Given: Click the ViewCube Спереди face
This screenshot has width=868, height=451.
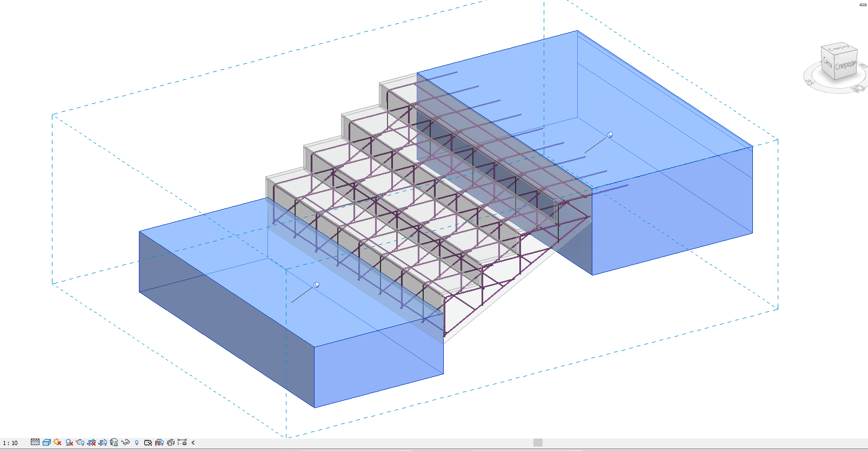Looking at the screenshot, I should click(846, 65).
